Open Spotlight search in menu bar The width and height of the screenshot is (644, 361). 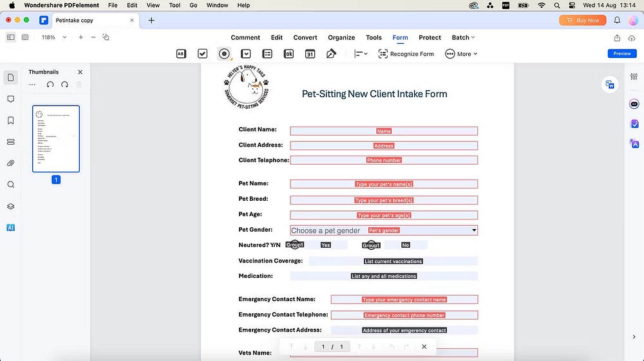pos(556,5)
